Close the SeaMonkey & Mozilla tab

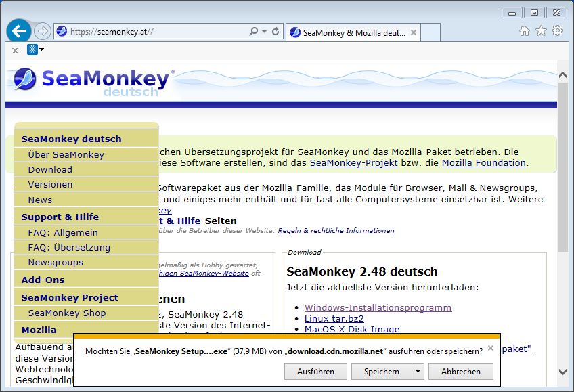coord(414,32)
